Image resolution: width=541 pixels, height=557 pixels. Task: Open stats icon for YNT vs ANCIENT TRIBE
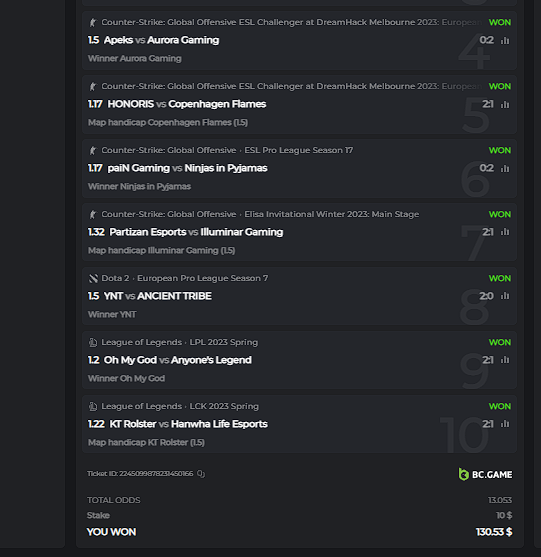click(505, 296)
